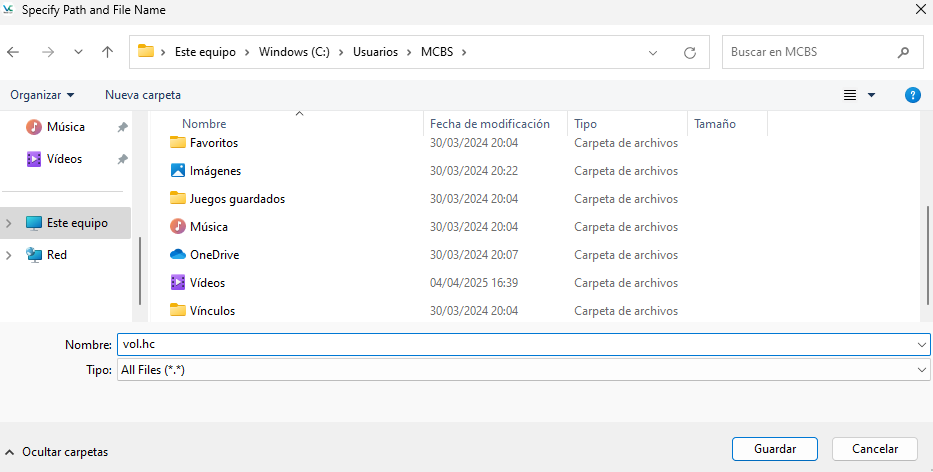933x472 pixels.
Task: Open the Música folder in file list
Action: tap(208, 227)
